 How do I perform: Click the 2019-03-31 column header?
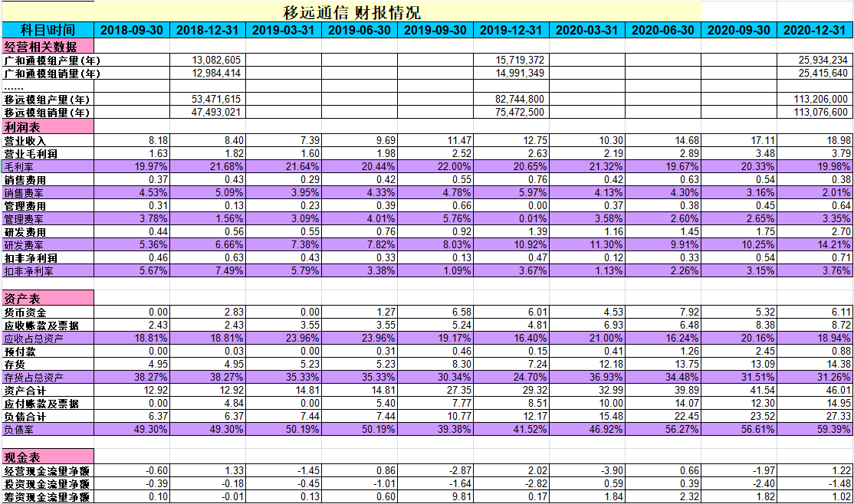[283, 30]
